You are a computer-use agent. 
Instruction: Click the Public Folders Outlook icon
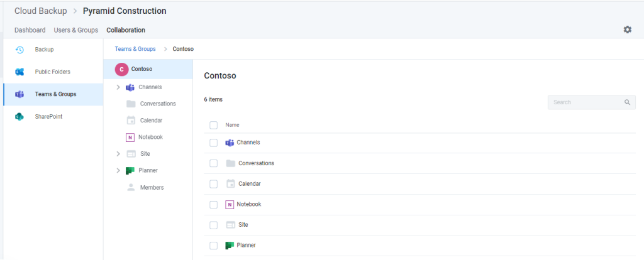19,72
